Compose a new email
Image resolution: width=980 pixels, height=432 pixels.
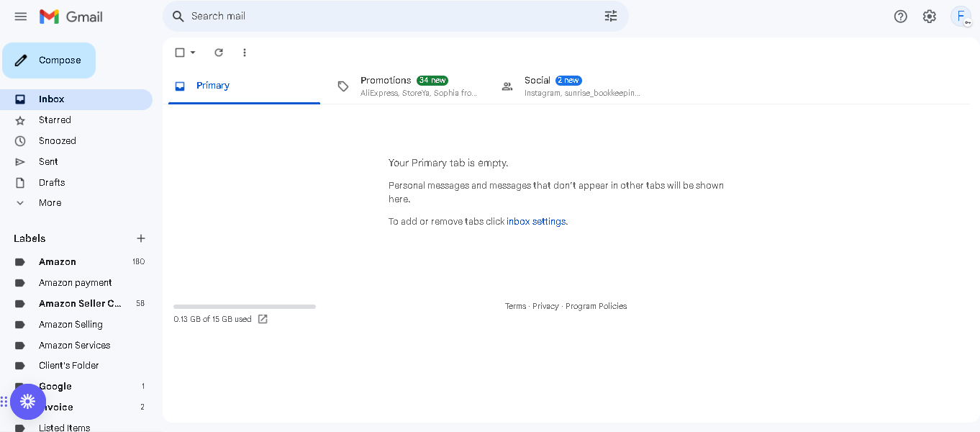[49, 60]
